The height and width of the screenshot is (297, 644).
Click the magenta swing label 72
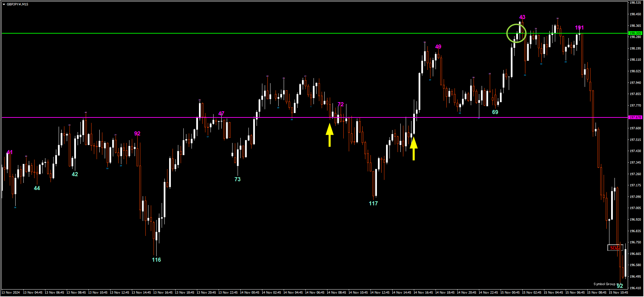[341, 104]
